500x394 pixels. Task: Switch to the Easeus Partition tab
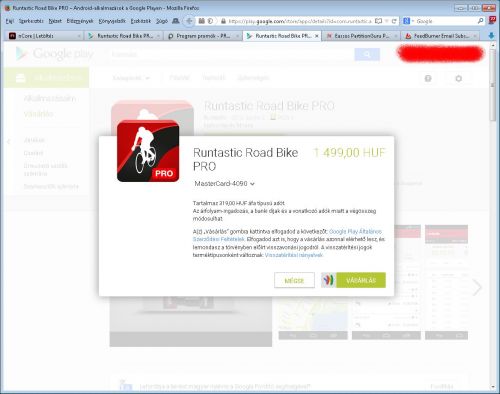(x=361, y=36)
